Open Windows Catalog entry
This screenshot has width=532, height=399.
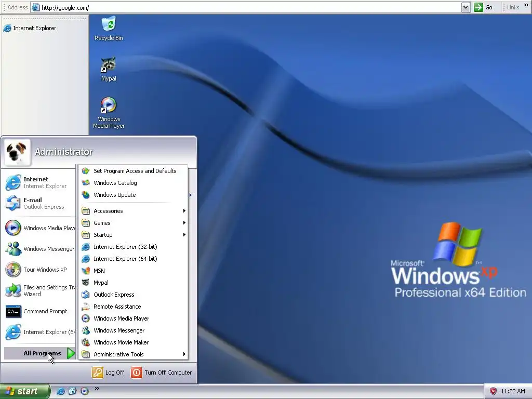pyautogui.click(x=134, y=183)
